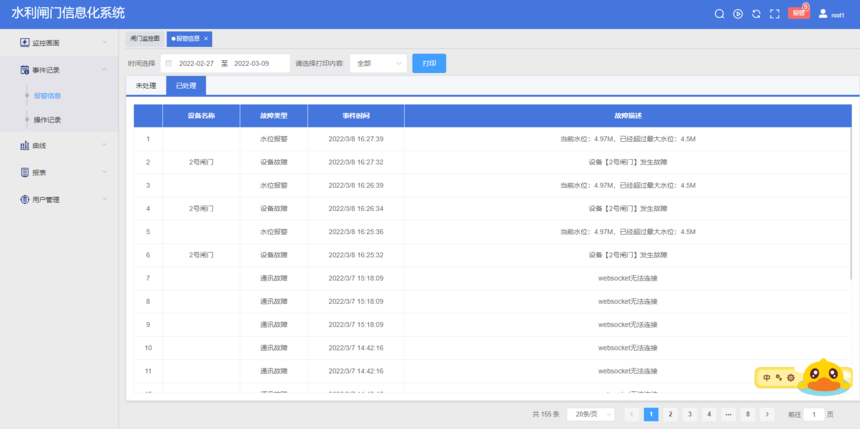Expand the 监控画面 menu chevron
Image resolution: width=860 pixels, height=429 pixels.
click(104, 42)
